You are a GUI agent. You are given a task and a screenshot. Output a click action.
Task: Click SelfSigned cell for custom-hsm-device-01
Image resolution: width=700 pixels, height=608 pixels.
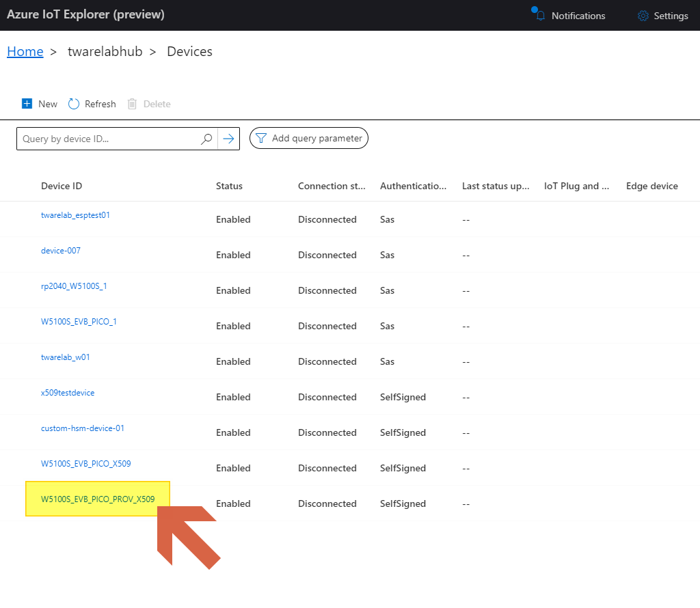[x=403, y=432]
